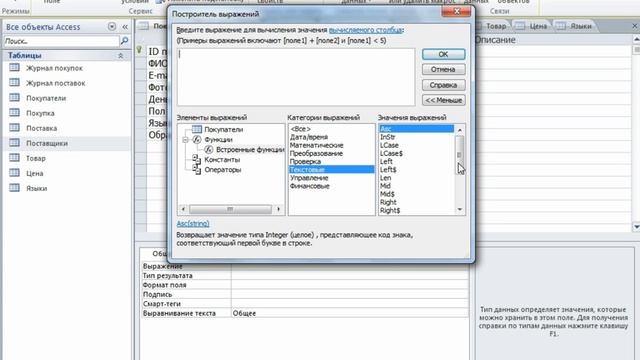Switch to the Цена tab

[x=531, y=26]
